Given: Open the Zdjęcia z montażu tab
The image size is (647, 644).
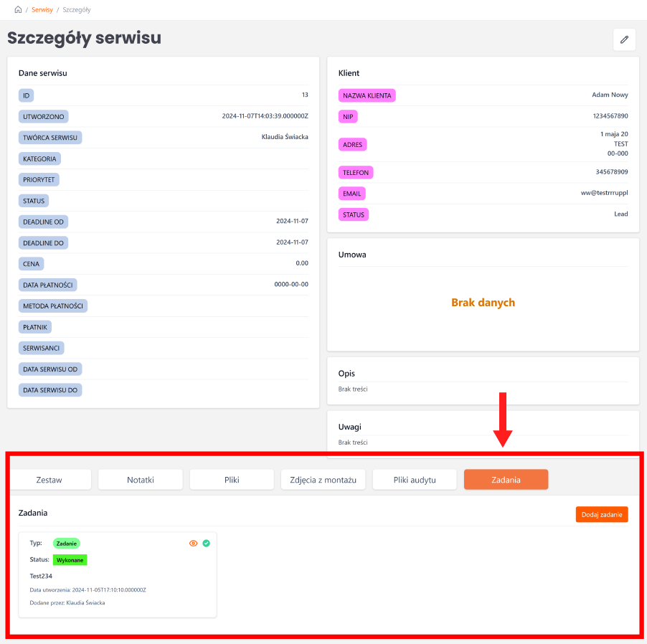Looking at the screenshot, I should [x=323, y=480].
